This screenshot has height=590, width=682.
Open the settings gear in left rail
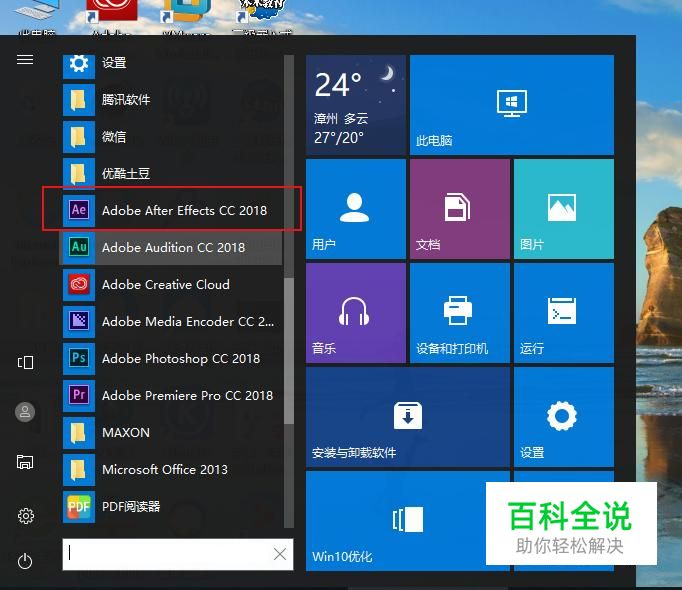click(25, 516)
